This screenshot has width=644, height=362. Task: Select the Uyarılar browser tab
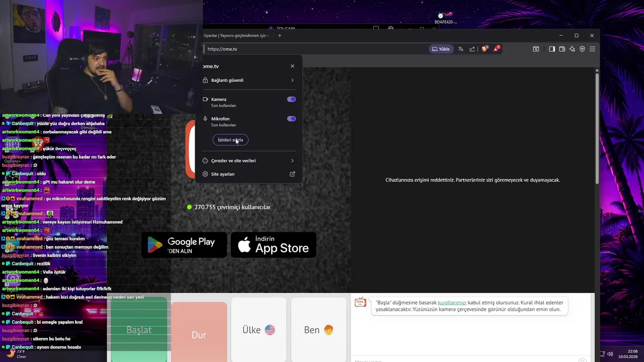tap(236, 35)
